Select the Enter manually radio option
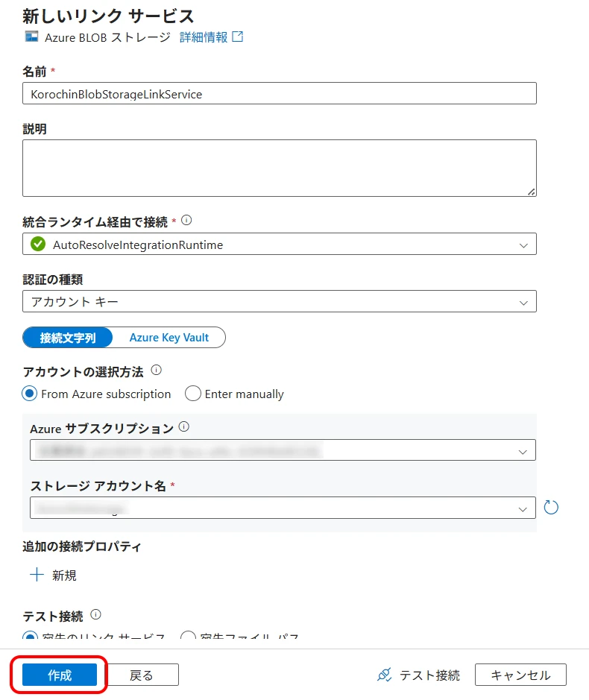 tap(193, 394)
